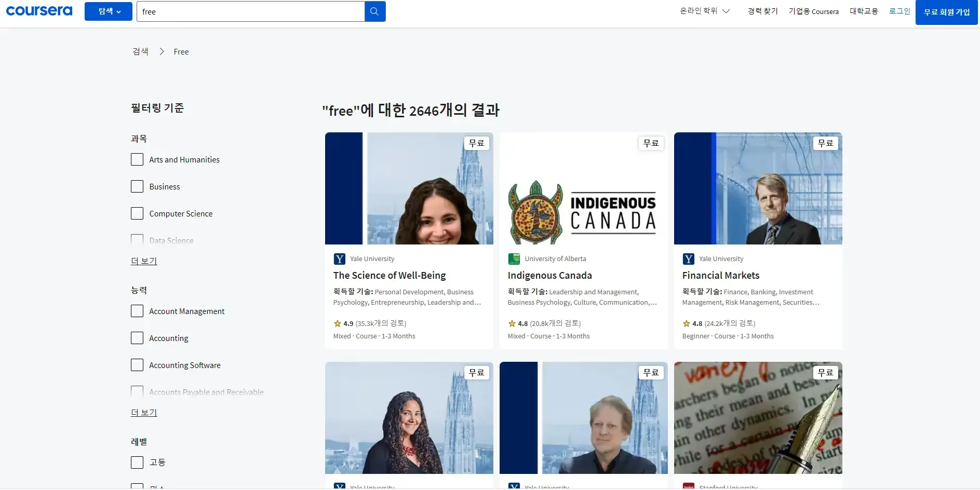This screenshot has height=490, width=980.
Task: Open the Indigenous Canada turtle thumbnail
Action: 584,188
